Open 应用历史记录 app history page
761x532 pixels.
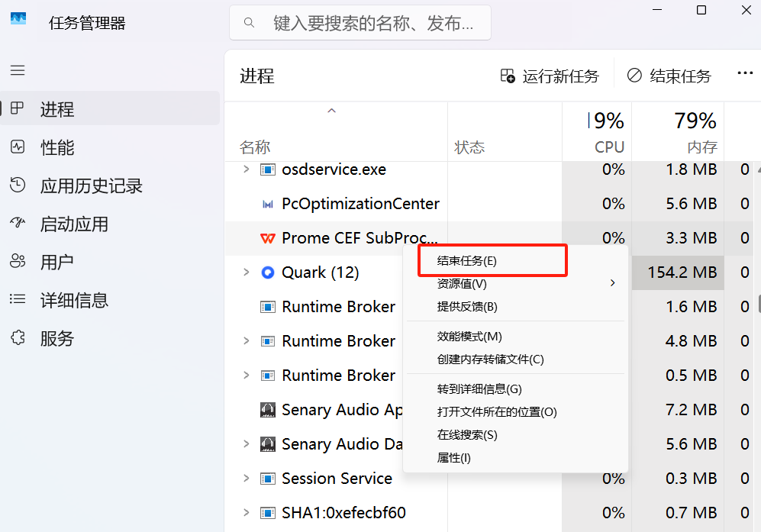(x=91, y=185)
